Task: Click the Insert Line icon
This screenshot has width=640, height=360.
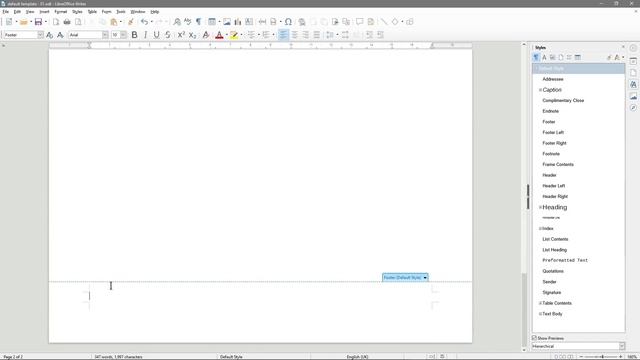Action: (384, 22)
